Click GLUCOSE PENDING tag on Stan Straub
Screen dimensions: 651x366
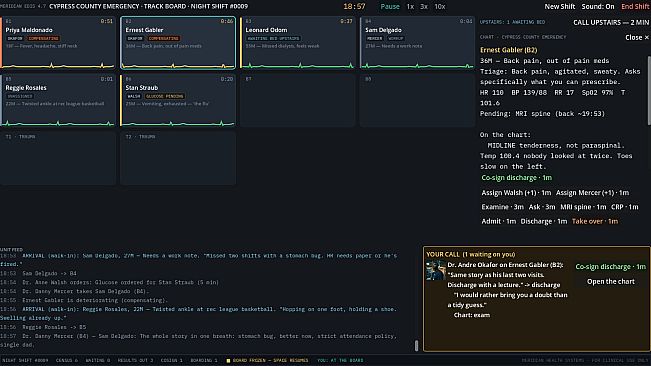click(164, 96)
